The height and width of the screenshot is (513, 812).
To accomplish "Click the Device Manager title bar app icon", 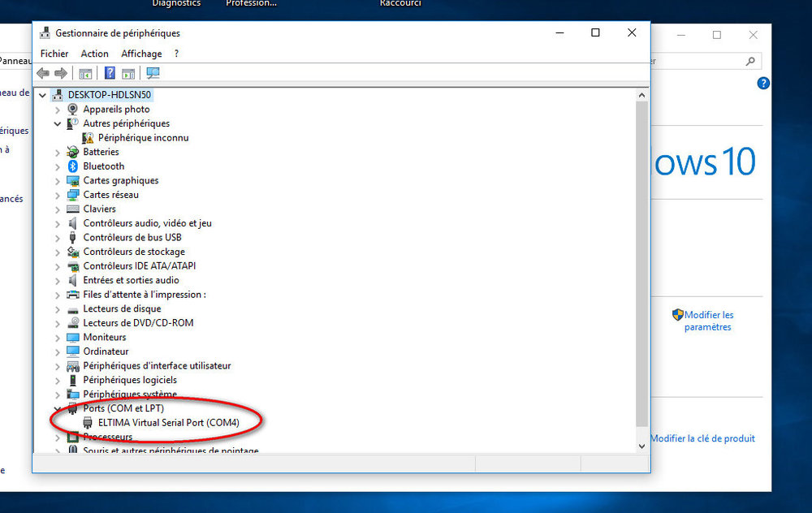I will [x=45, y=32].
